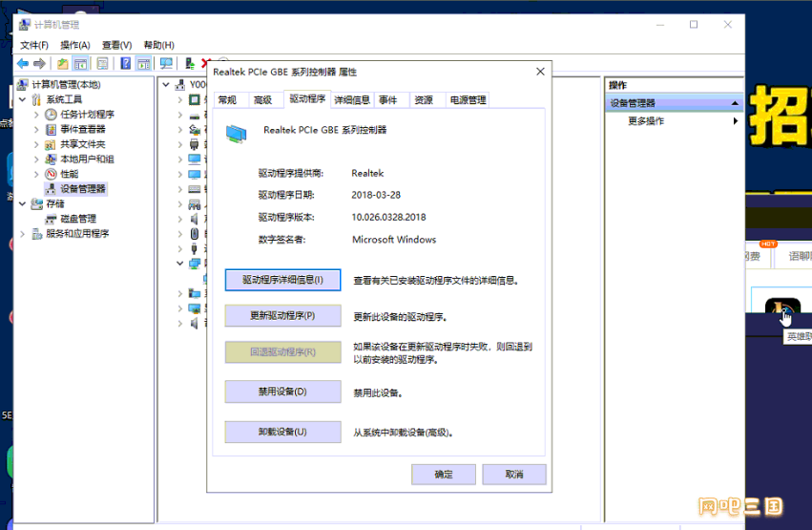This screenshot has width=812, height=530.
Task: Click the 驱动程序详细信息(I) button
Action: pyautogui.click(x=282, y=280)
